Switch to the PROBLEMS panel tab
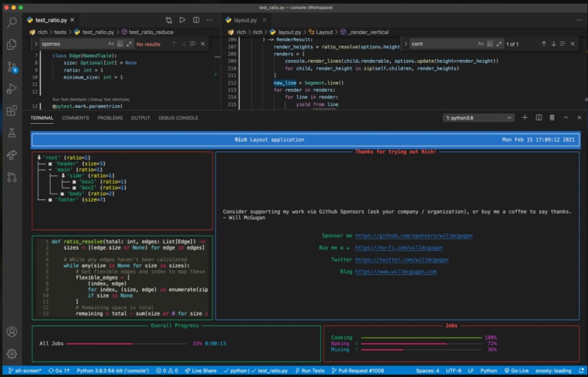 coord(110,118)
